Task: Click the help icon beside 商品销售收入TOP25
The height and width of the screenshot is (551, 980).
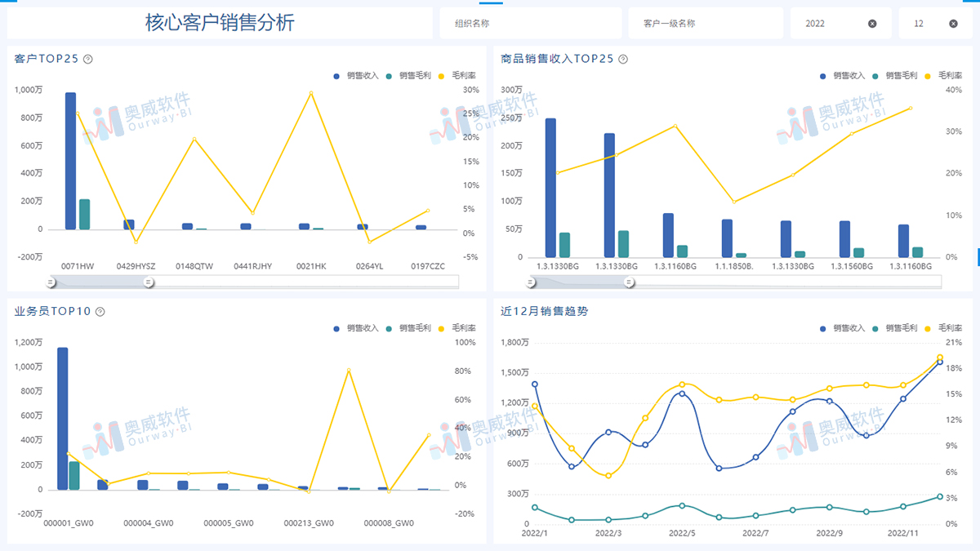Action: point(621,59)
